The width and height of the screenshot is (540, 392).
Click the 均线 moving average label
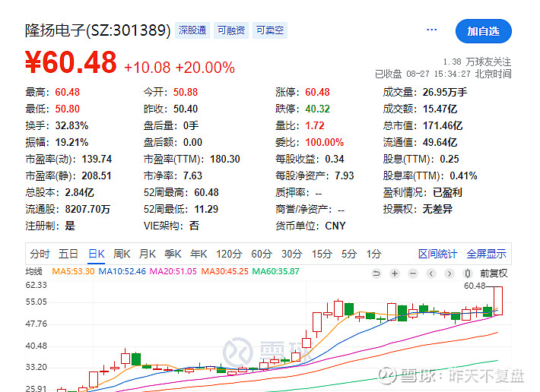(33, 271)
